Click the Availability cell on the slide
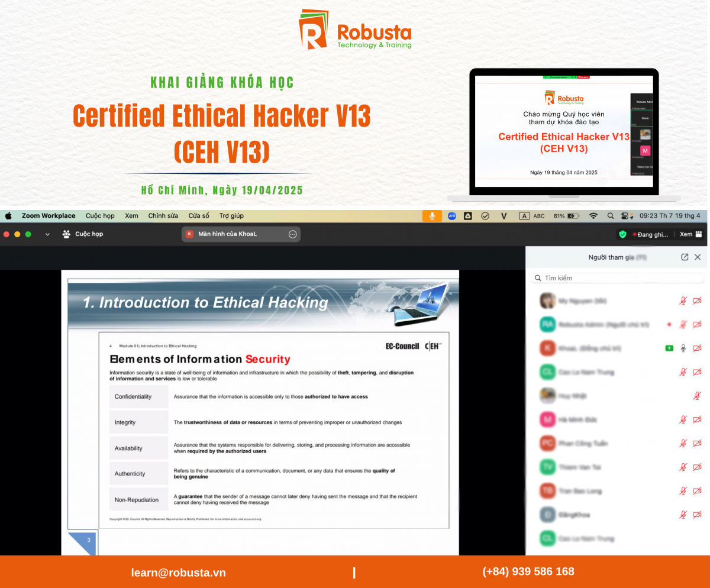The image size is (710, 588). point(139,448)
